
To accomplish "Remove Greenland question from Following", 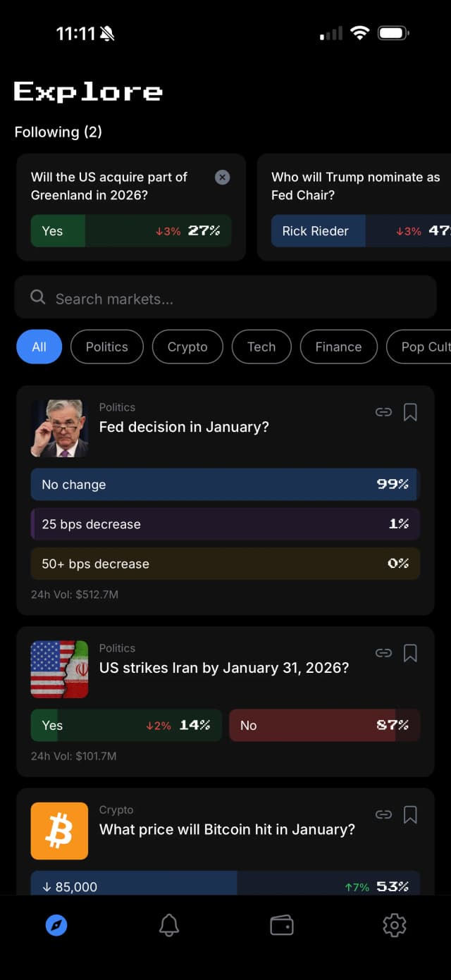I will click(x=222, y=177).
